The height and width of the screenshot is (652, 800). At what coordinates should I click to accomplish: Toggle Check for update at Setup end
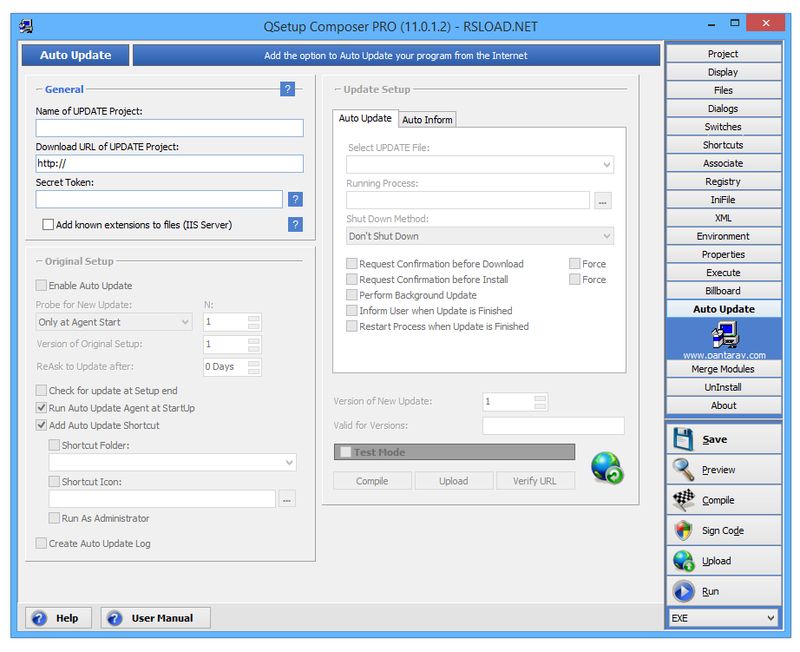[x=41, y=390]
